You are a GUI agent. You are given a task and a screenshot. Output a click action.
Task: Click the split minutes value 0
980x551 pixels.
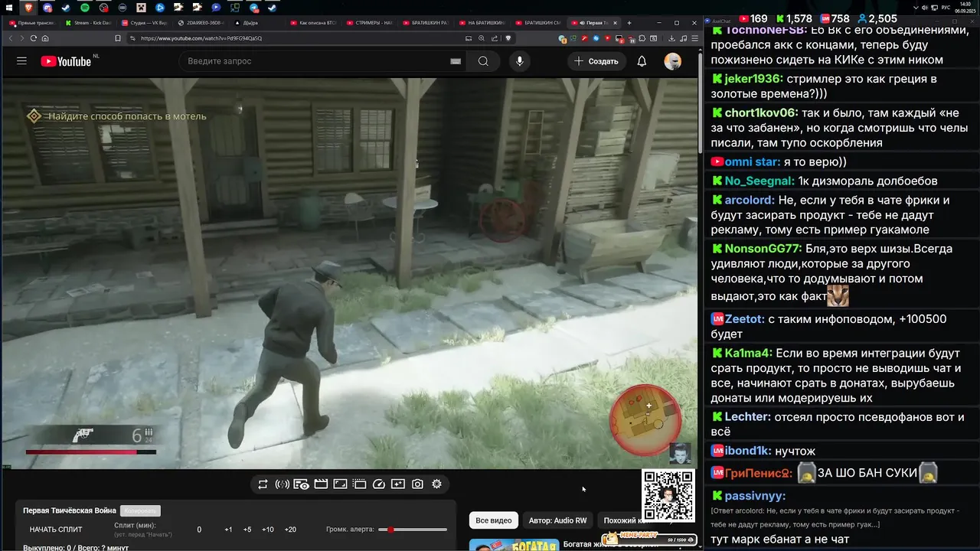point(199,530)
